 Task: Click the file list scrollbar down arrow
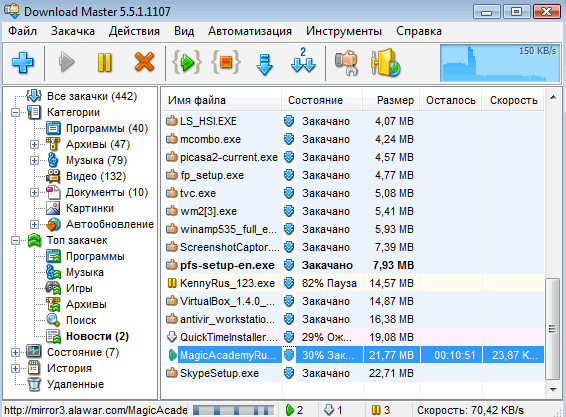tap(553, 389)
